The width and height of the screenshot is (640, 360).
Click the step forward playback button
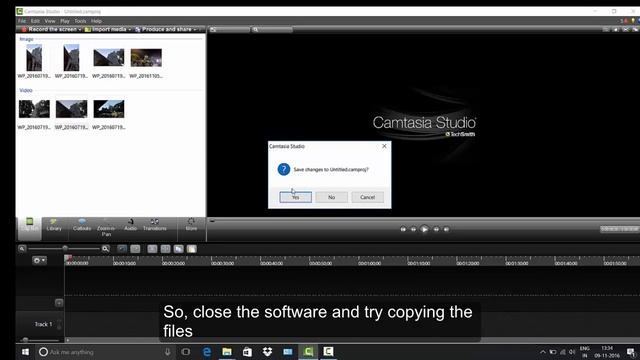(x=436, y=229)
